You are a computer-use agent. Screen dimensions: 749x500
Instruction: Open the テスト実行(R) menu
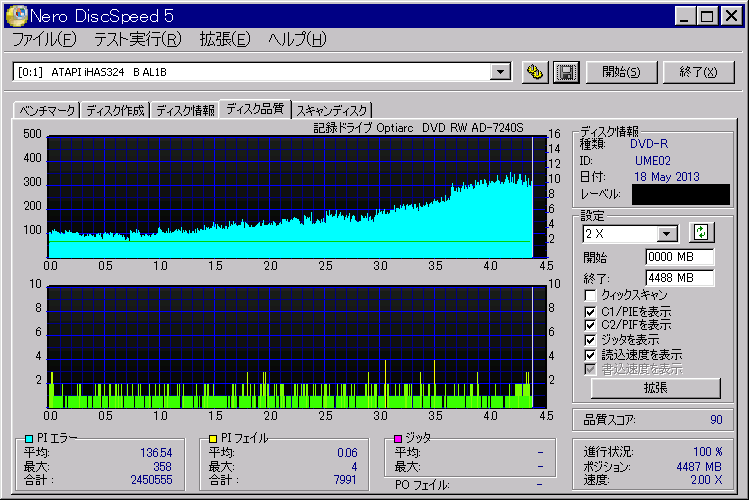coord(138,39)
